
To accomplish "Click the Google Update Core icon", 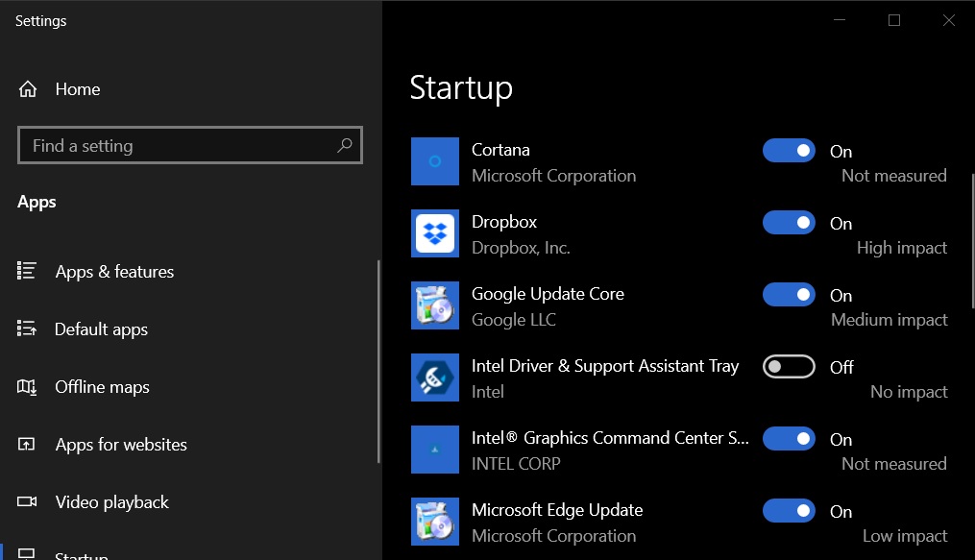I will point(435,305).
